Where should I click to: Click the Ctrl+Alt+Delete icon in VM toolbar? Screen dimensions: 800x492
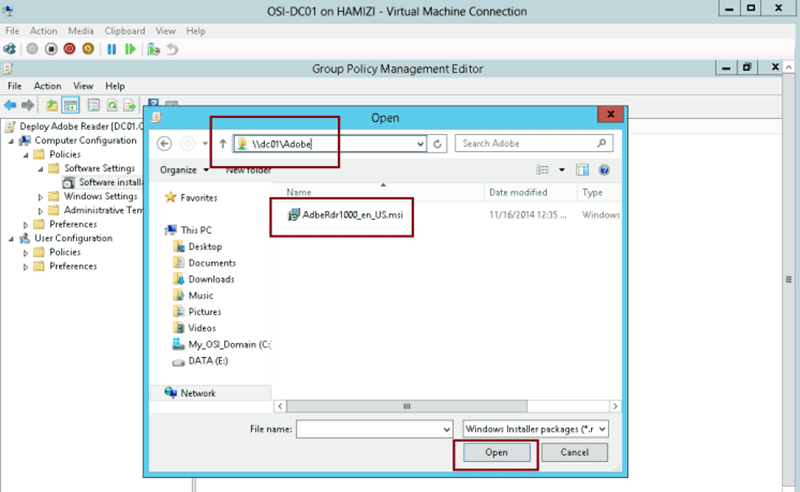coord(10,49)
